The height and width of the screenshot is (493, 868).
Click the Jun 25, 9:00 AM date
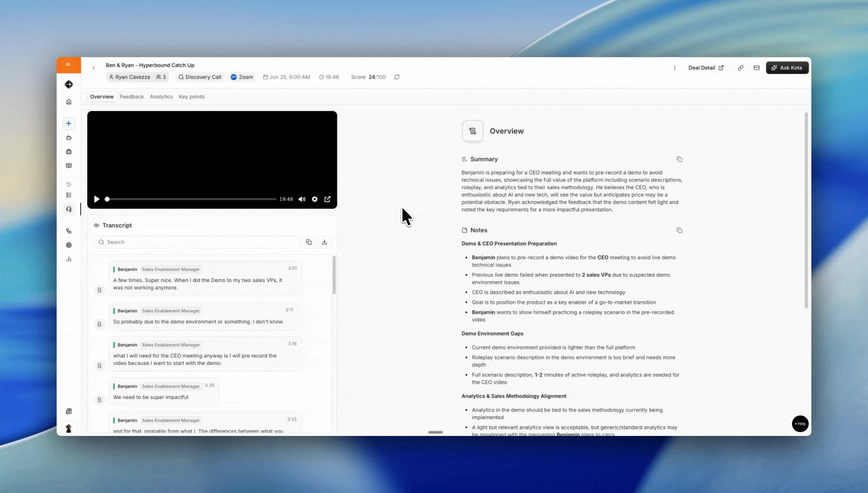click(286, 77)
